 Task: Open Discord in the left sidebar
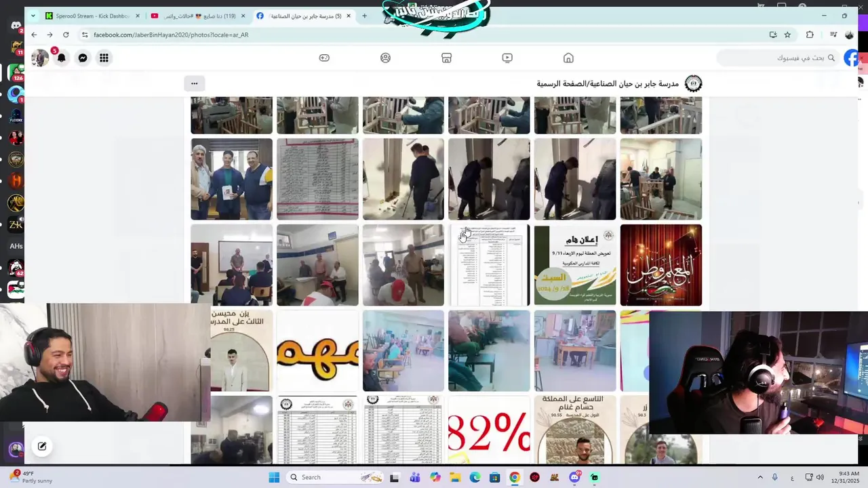[x=16, y=25]
